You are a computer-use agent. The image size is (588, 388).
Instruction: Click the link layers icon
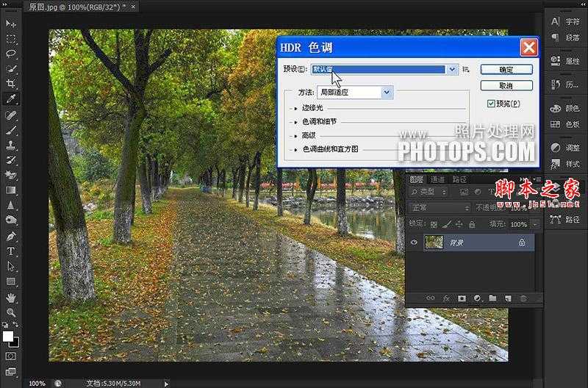point(431,298)
